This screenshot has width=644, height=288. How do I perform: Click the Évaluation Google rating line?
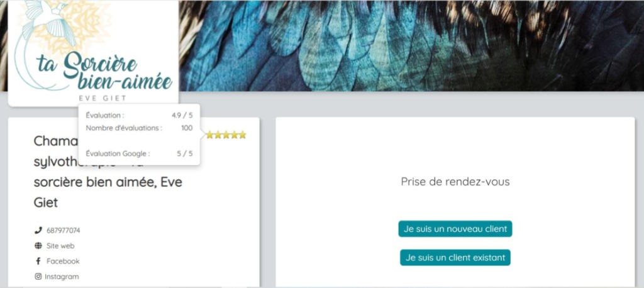(139, 153)
